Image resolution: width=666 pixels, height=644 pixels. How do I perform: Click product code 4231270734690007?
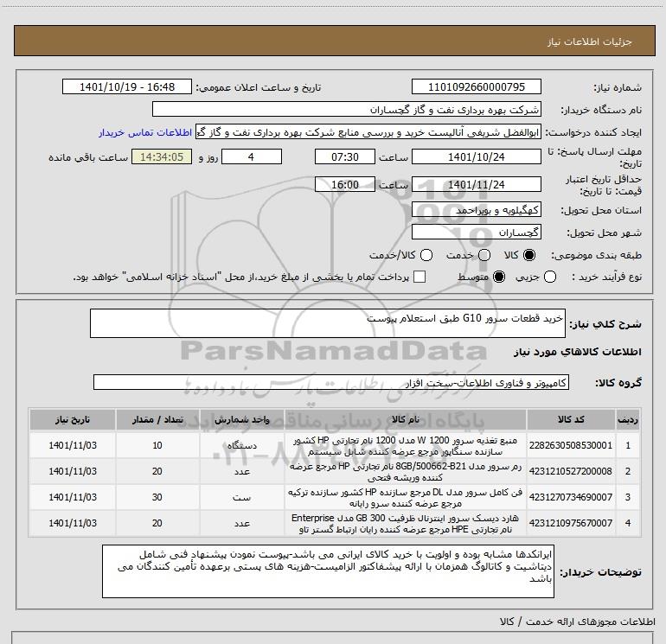click(571, 497)
